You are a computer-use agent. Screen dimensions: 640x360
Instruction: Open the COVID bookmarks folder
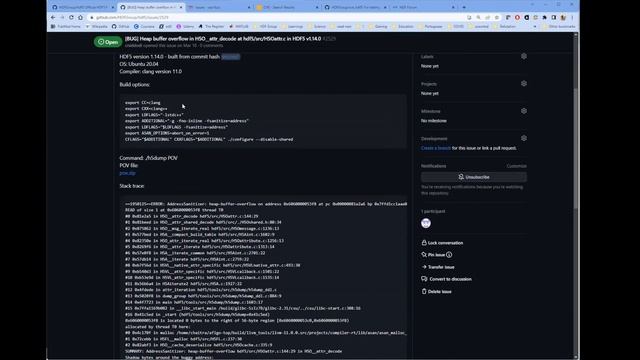click(x=455, y=27)
